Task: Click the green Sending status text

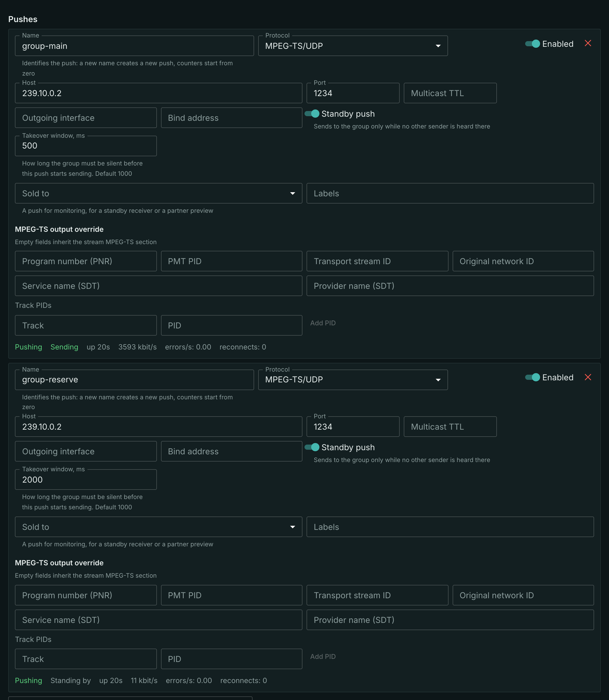Action: click(x=64, y=347)
